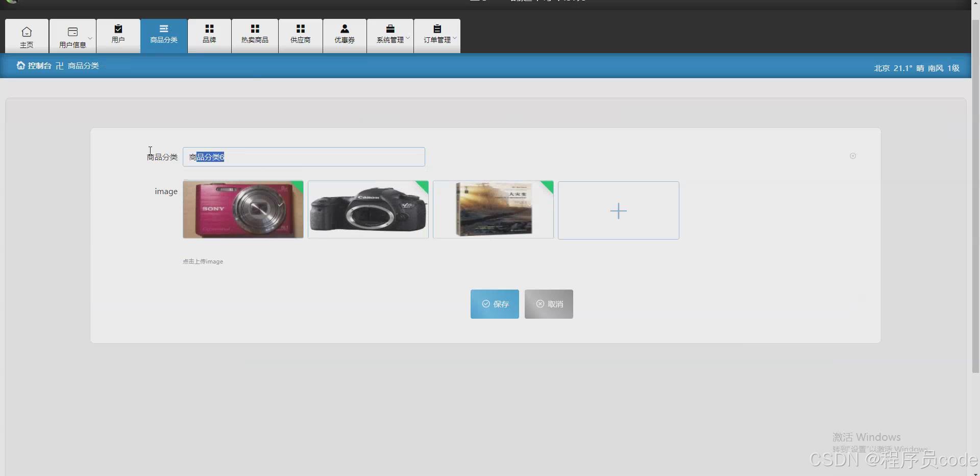Click the 商品分类 field label

tap(162, 157)
